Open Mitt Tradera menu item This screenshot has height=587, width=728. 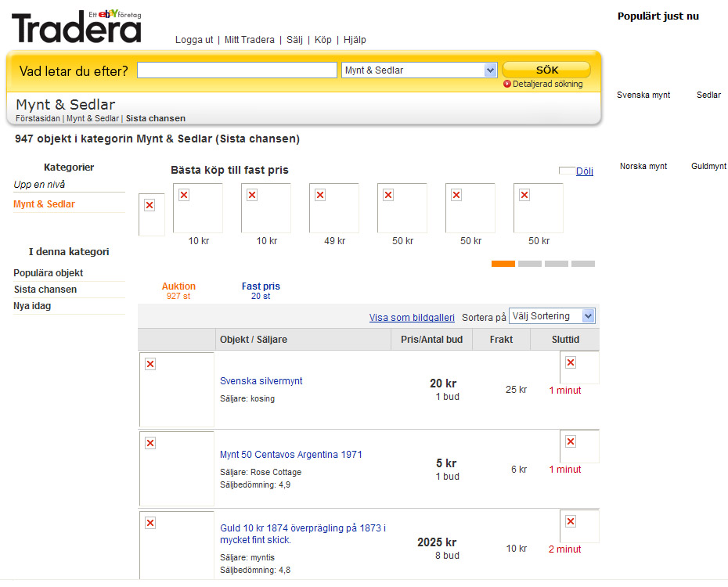pos(250,40)
